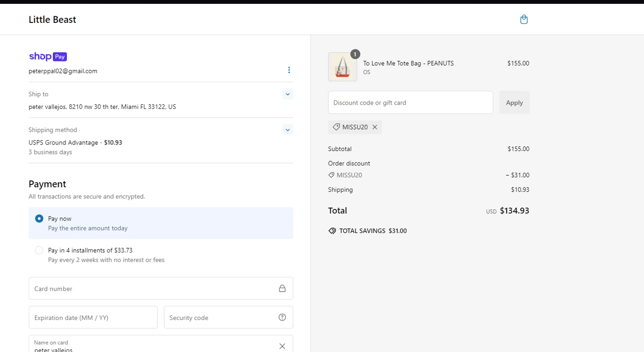Expand the Shipping method section
Image resolution: width=644 pixels, height=352 pixels.
click(x=288, y=130)
